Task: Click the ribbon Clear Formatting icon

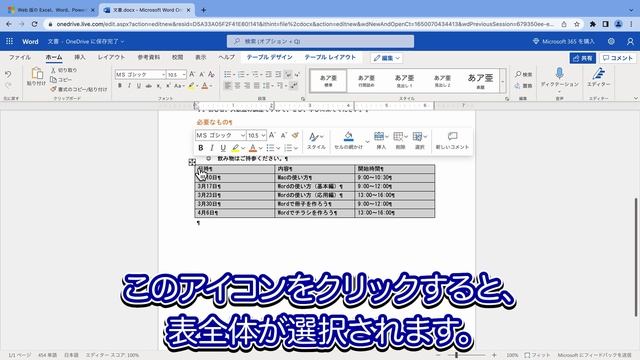Action: coord(211,74)
